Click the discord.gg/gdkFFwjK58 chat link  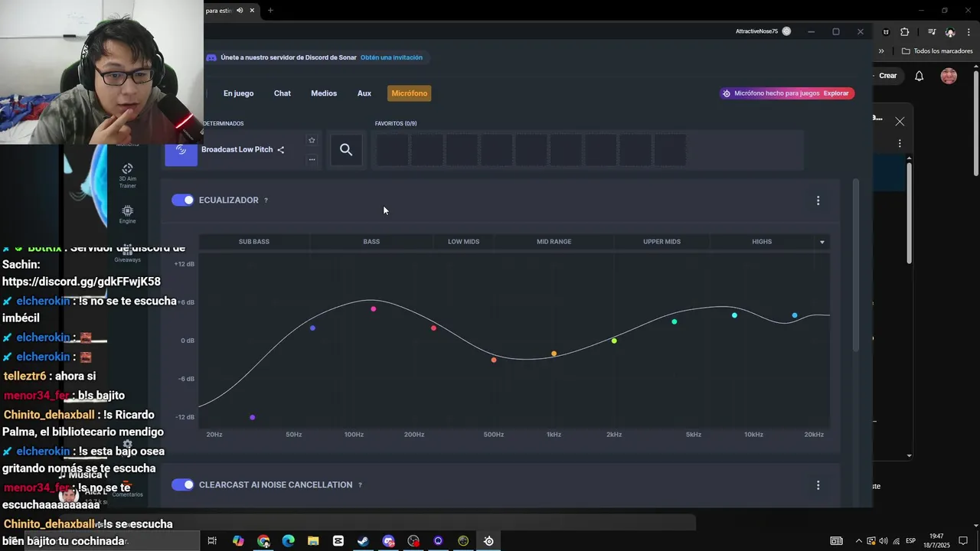click(81, 282)
